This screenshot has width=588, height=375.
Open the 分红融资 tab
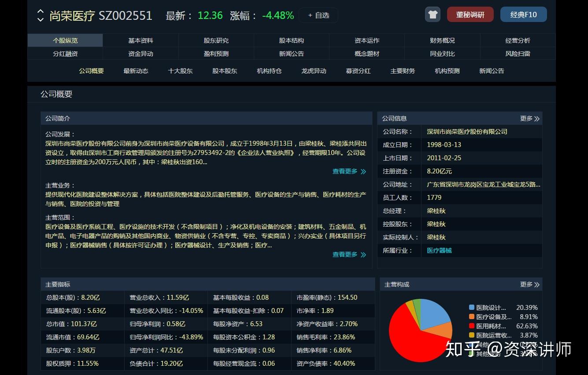click(65, 54)
